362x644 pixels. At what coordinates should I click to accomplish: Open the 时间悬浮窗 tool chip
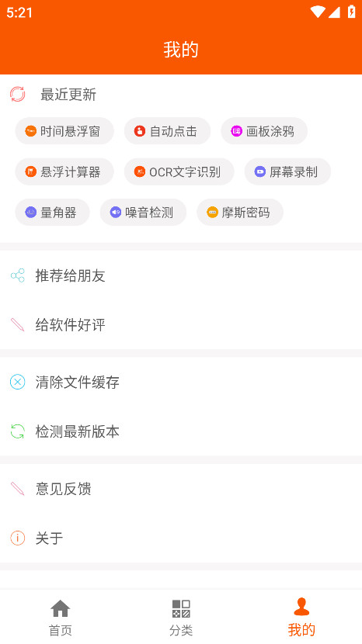[64, 131]
